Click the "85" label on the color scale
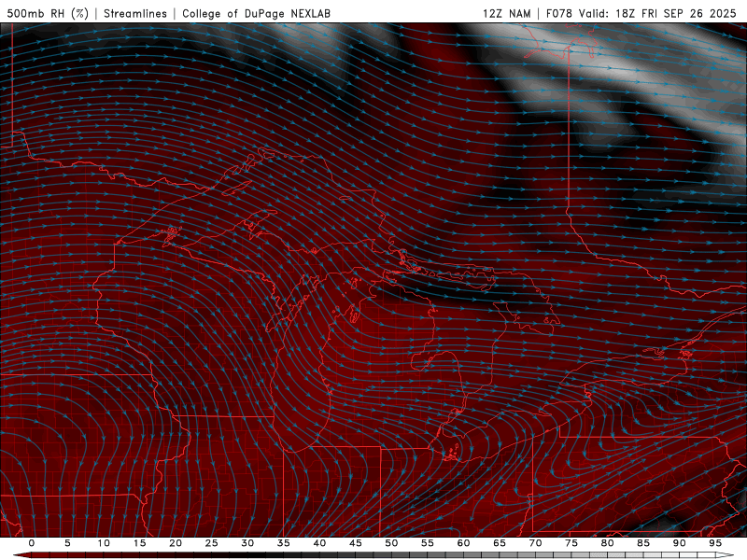Image resolution: width=747 pixels, height=560 pixels. click(x=643, y=543)
